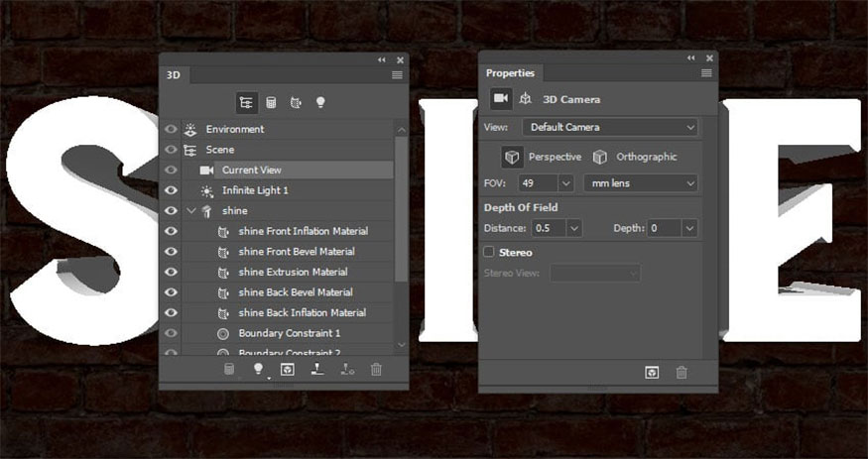This screenshot has height=459, width=868.
Task: Enable the Stereo checkbox
Action: point(489,252)
